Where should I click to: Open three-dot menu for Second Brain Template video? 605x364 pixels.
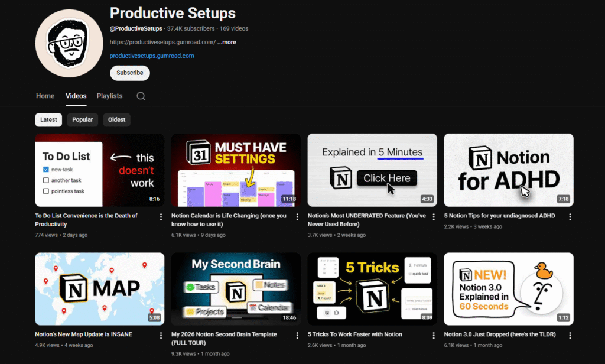tap(297, 336)
